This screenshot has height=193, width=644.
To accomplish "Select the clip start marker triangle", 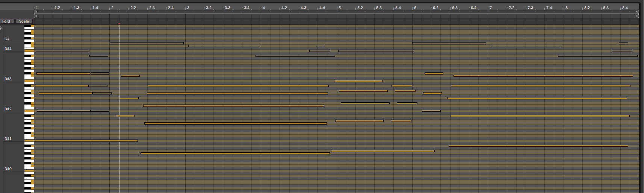I will 36,16.
